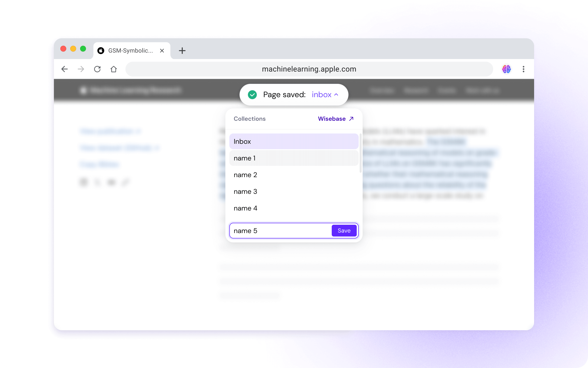Save the new collection name
588x368 pixels.
(x=344, y=231)
